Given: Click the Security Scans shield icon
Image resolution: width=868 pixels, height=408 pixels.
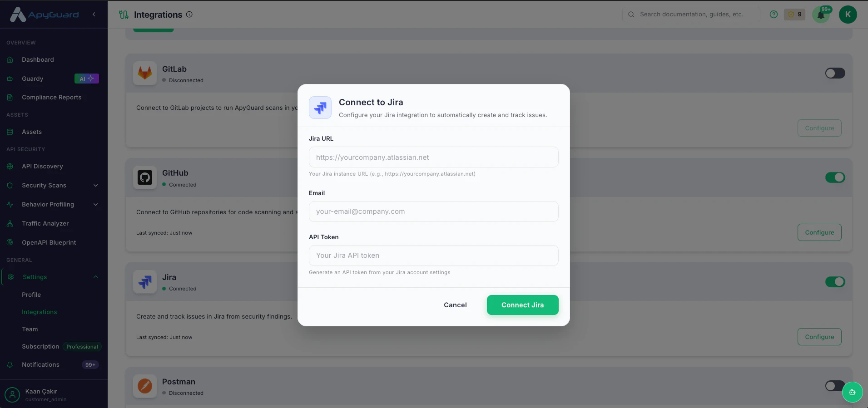Looking at the screenshot, I should [x=10, y=186].
